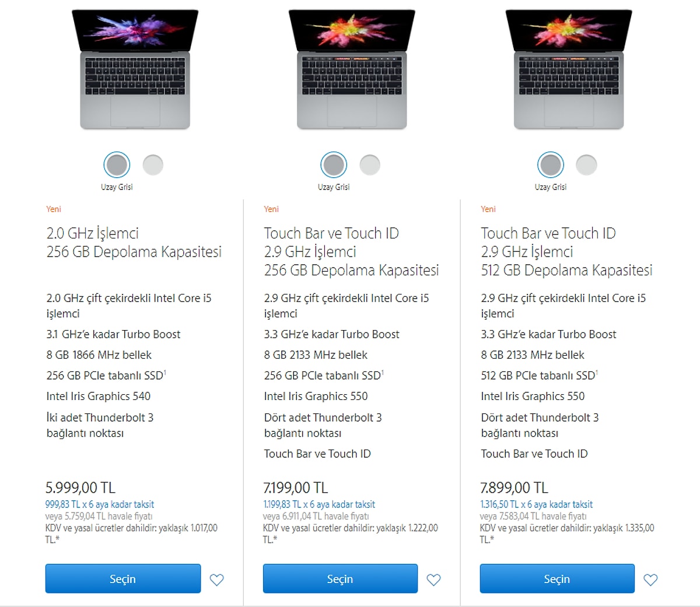Click the 512 GB Depolama Kapasitesi heading
The height and width of the screenshot is (607, 700).
pyautogui.click(x=566, y=270)
